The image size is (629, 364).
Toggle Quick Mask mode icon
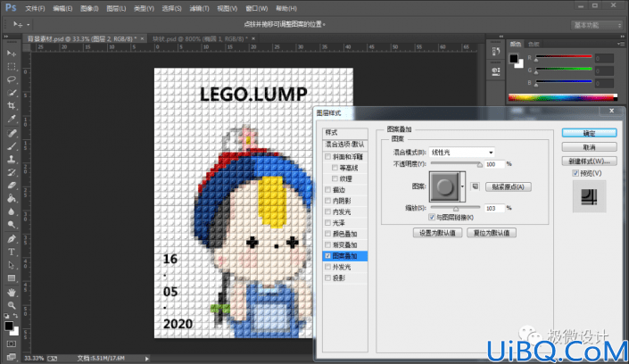(x=12, y=344)
